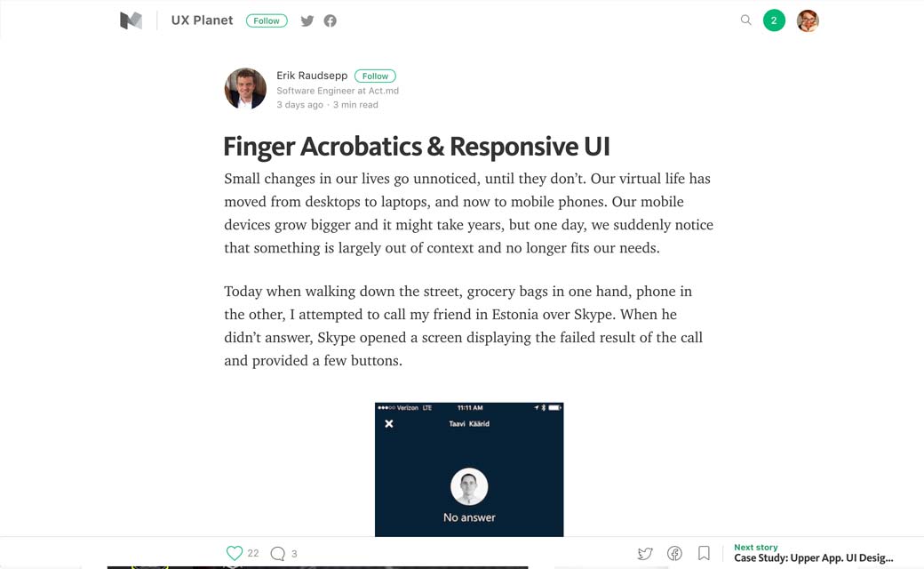View the 2 notifications badge
Viewport: 924px width, 569px height.
click(774, 20)
